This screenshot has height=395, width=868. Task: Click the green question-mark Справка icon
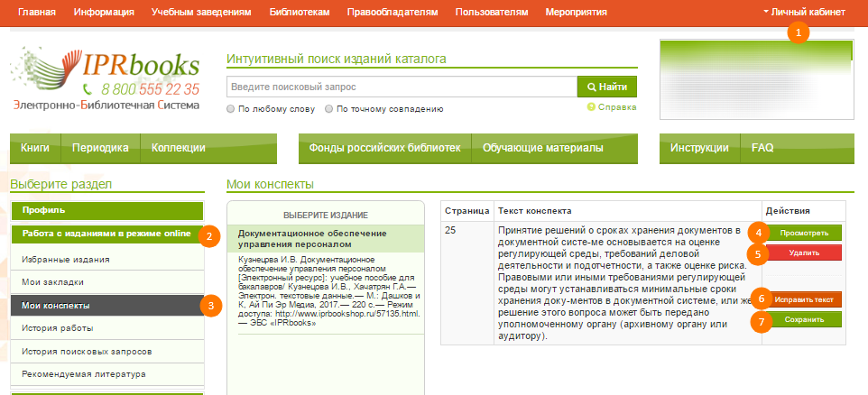coord(591,107)
